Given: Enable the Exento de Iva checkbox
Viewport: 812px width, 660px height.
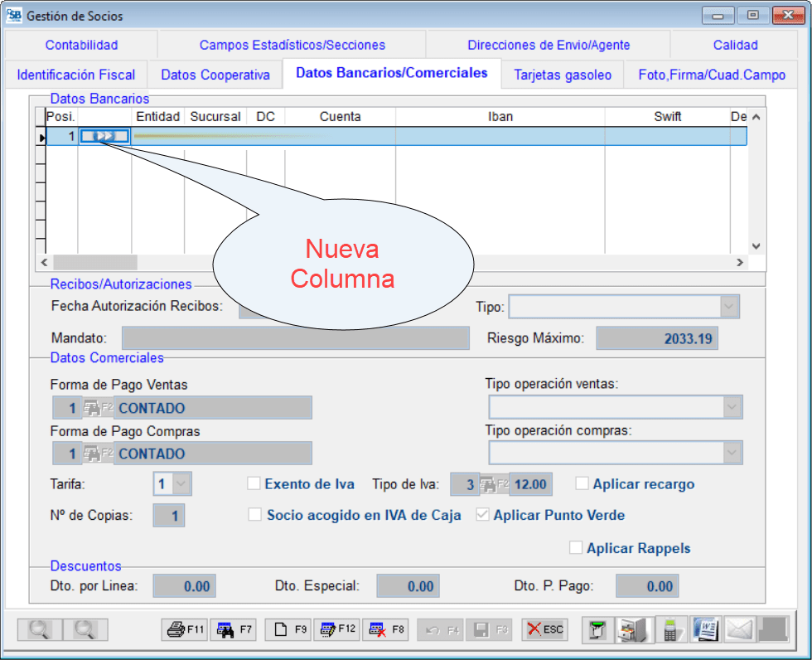Looking at the screenshot, I should click(254, 483).
